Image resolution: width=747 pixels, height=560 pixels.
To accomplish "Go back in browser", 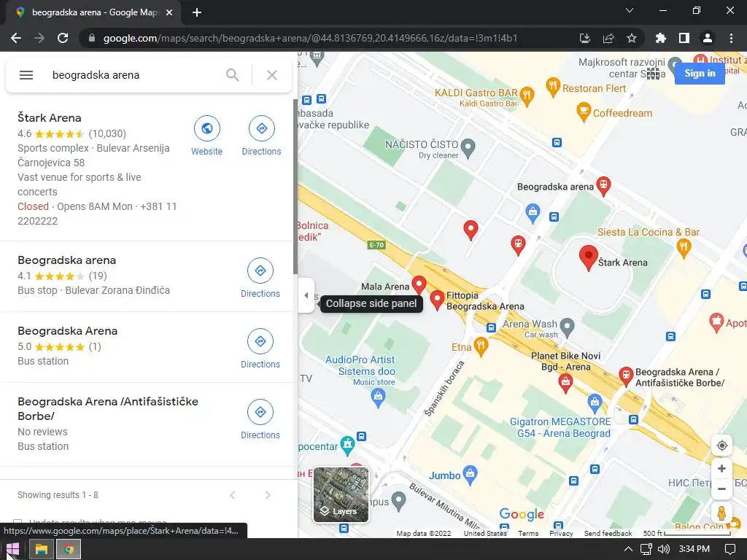I will (16, 38).
